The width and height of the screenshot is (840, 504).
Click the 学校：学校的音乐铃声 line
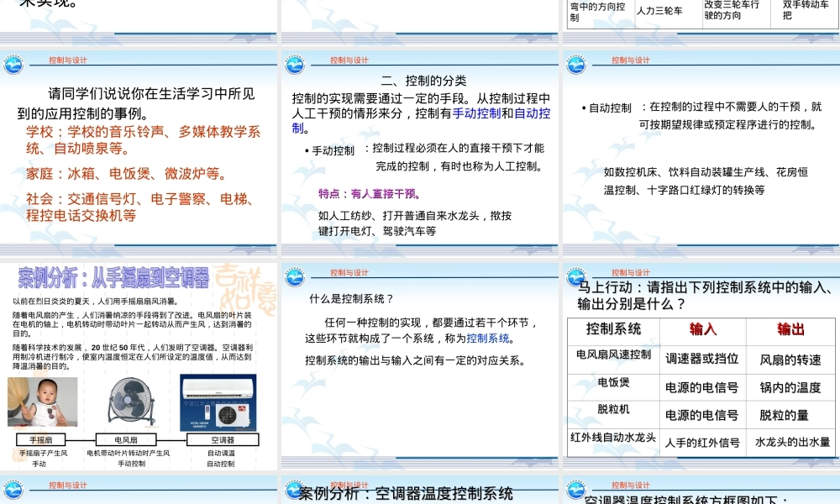click(x=143, y=139)
